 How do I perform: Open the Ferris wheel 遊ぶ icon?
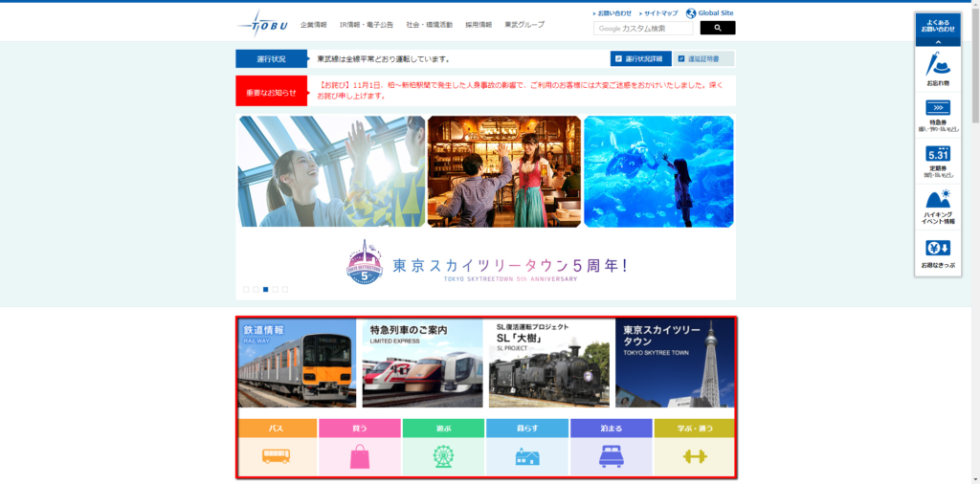tap(443, 456)
